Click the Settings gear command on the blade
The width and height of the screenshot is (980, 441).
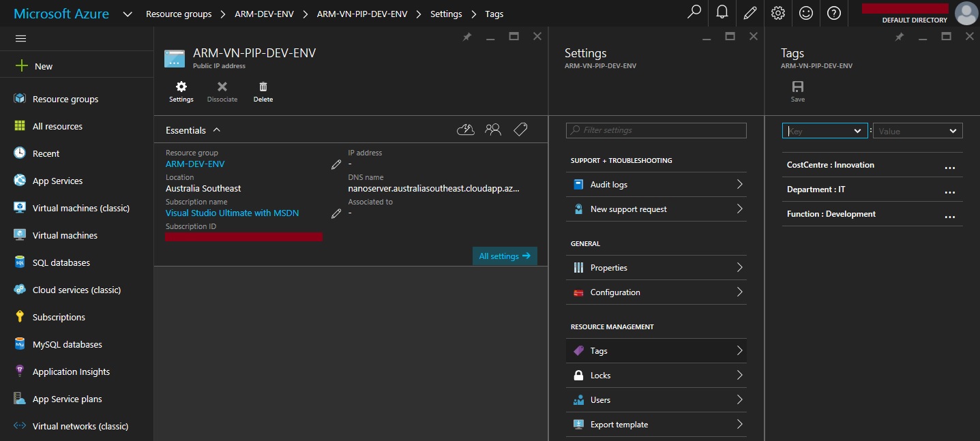[181, 91]
